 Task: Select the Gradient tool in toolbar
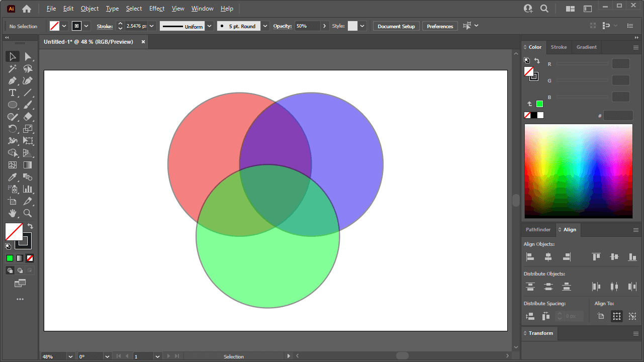(28, 165)
